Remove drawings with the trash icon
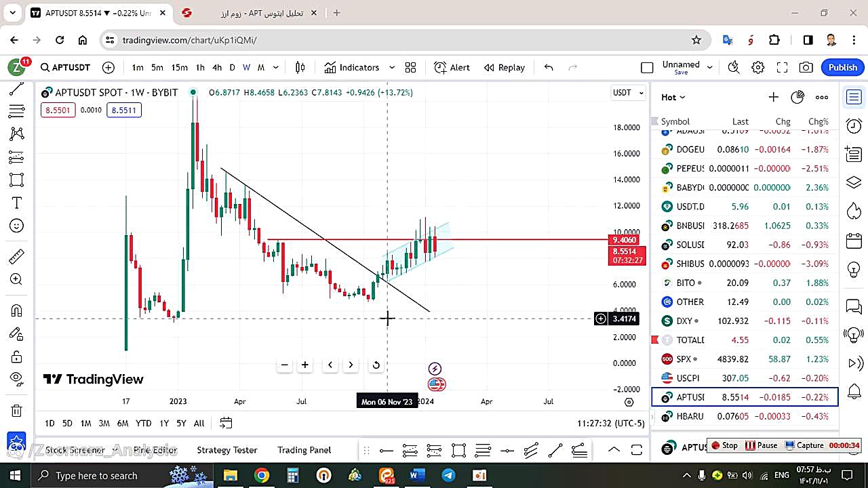The height and width of the screenshot is (488, 868). click(16, 410)
